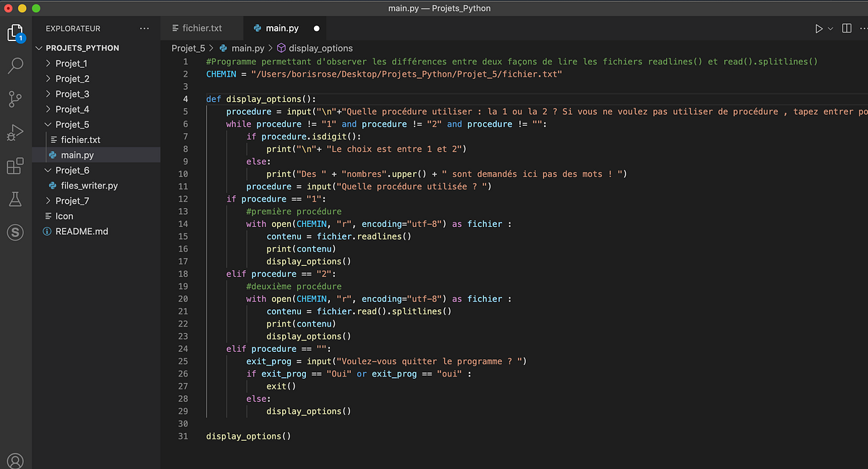Open the Run and Debug view

click(x=15, y=132)
